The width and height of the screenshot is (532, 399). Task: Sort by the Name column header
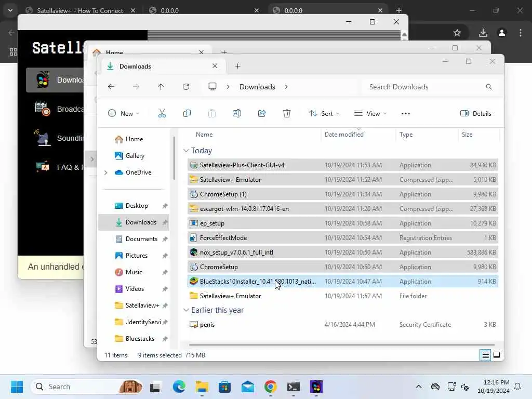204,135
